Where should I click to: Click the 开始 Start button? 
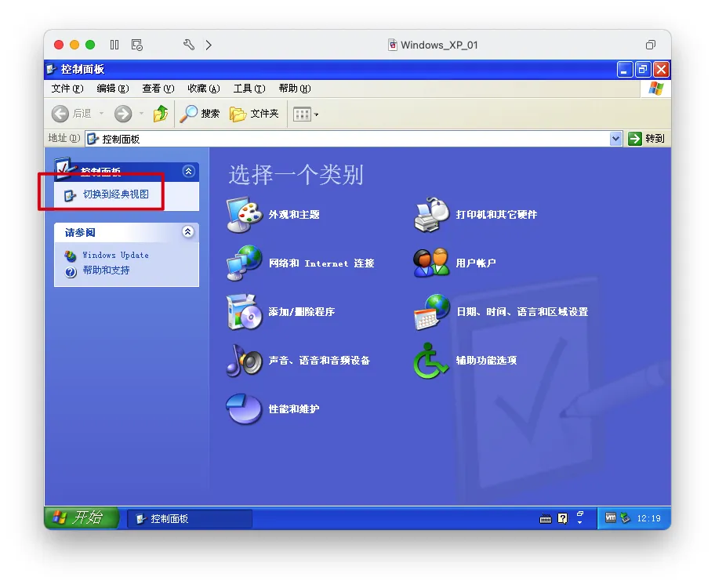82,517
